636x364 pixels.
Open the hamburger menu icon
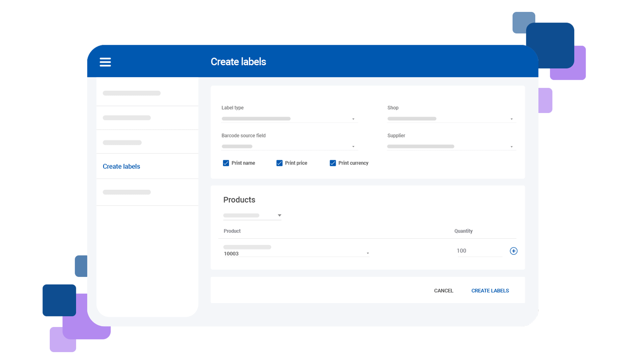tap(105, 62)
